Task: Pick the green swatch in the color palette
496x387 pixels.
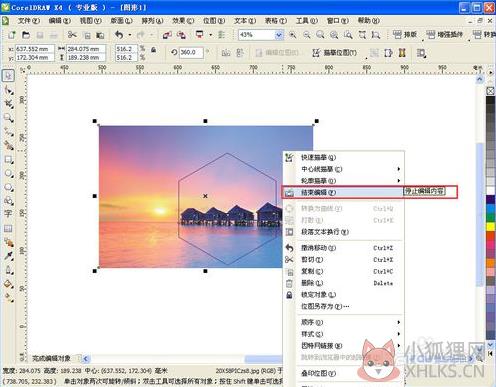Action: tap(490, 218)
